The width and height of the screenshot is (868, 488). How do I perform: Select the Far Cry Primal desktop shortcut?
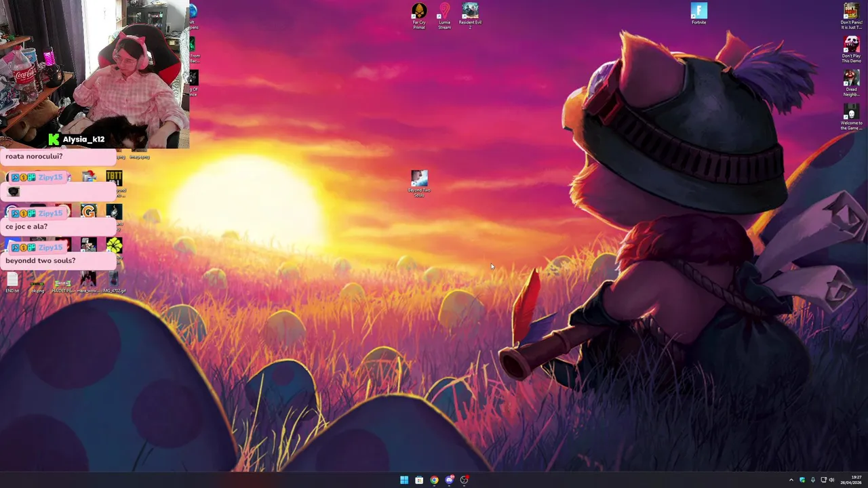419,16
